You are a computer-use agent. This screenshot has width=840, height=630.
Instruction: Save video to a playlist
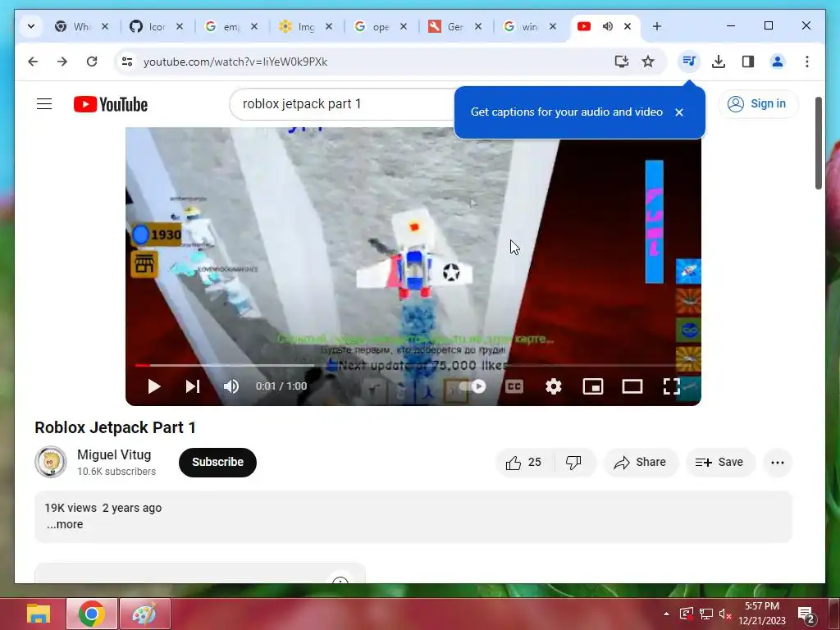tap(720, 463)
